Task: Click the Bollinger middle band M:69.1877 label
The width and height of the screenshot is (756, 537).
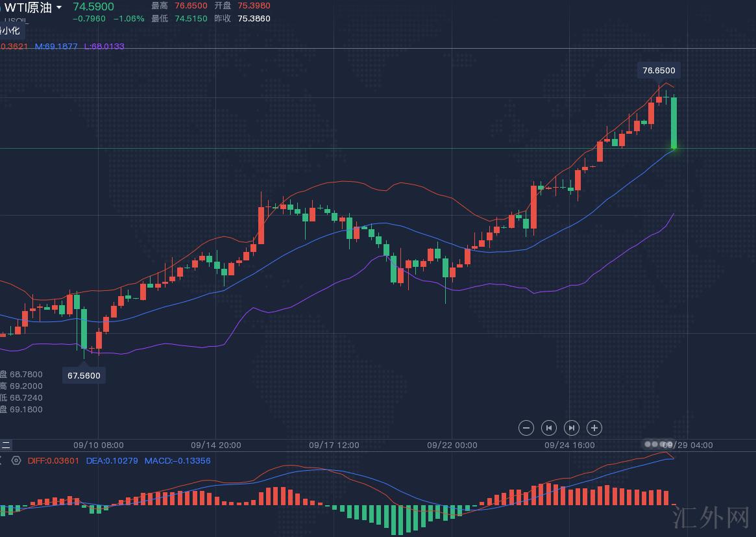Action: [56, 46]
